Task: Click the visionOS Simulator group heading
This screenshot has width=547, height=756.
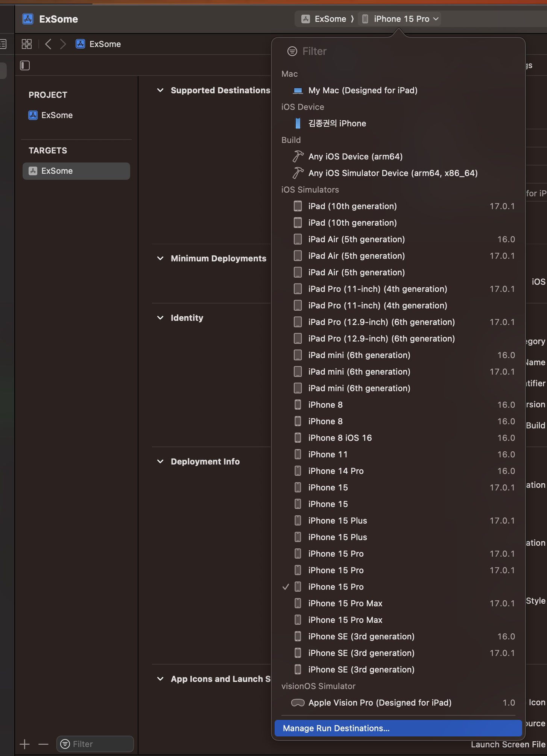Action: tap(318, 686)
